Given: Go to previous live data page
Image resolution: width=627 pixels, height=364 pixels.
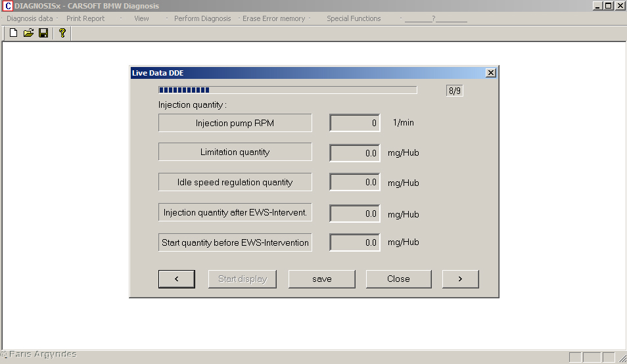Looking at the screenshot, I should 177,279.
